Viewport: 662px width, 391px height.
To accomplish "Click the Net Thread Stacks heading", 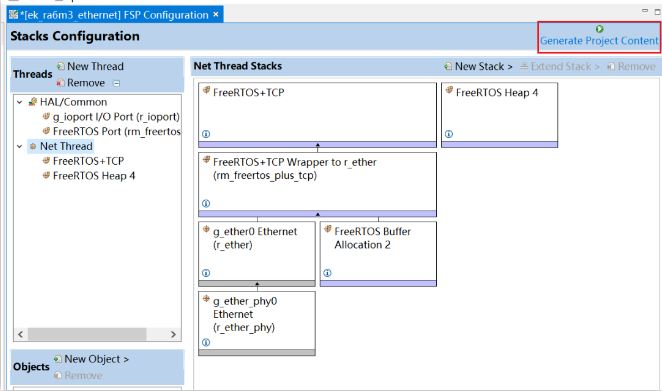I will click(x=238, y=66).
